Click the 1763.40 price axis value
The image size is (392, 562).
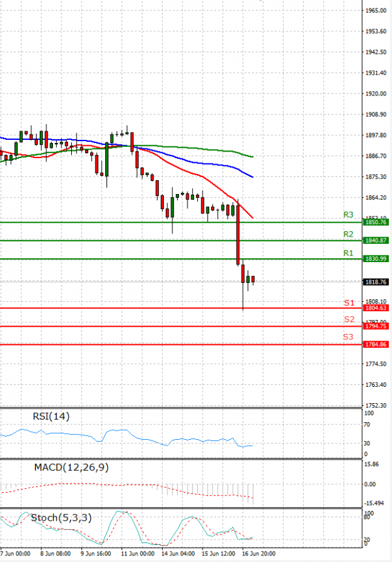(x=376, y=385)
